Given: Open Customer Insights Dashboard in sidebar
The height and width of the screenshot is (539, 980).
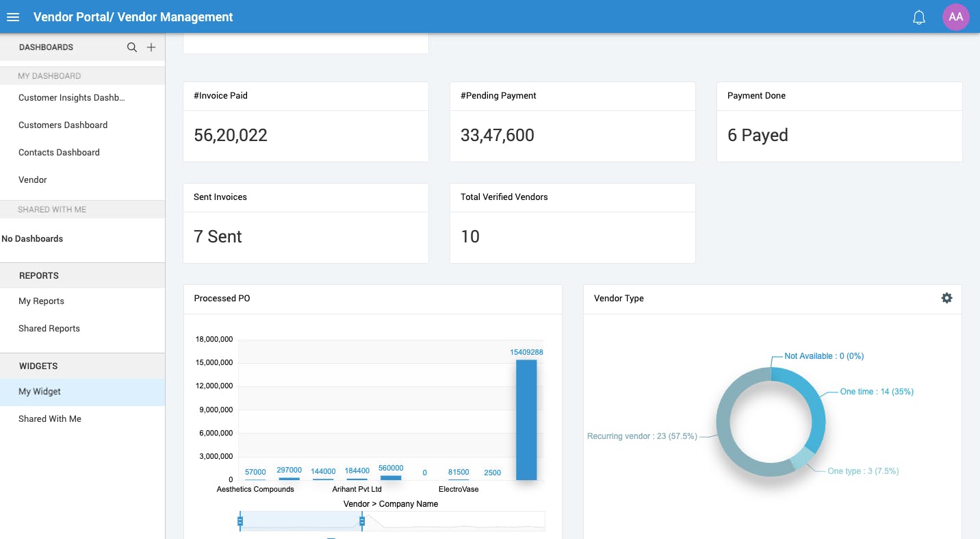Looking at the screenshot, I should click(x=71, y=98).
